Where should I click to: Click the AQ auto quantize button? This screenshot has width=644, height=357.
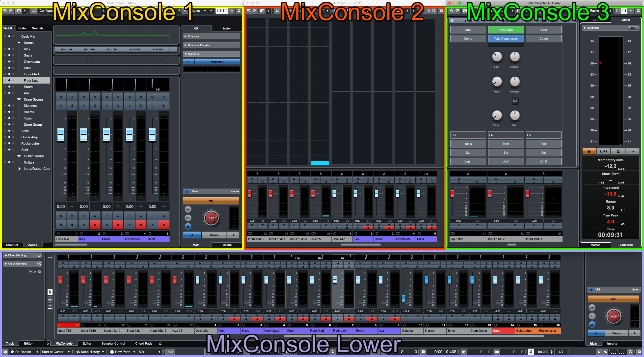coord(170,352)
